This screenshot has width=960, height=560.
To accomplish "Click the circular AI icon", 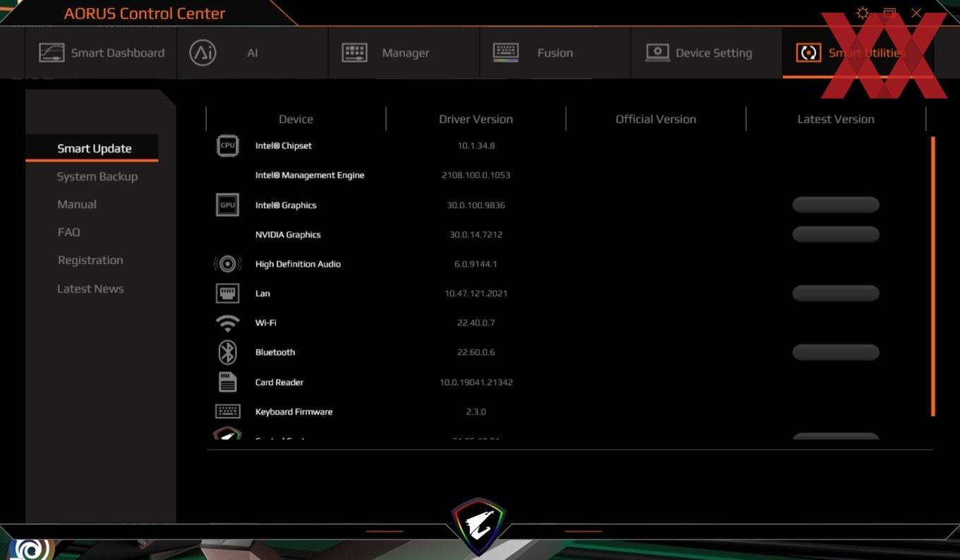I will [203, 53].
